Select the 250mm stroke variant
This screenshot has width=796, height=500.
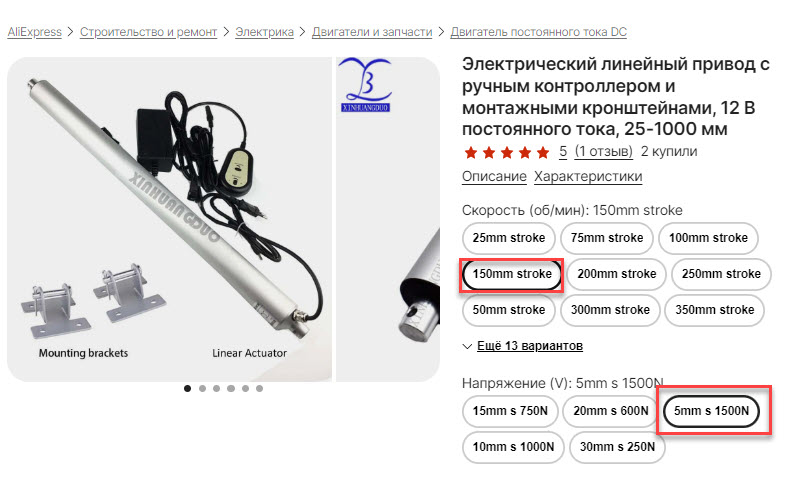click(x=721, y=274)
